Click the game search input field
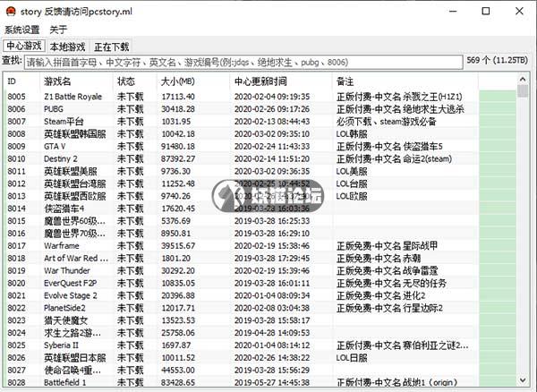The height and width of the screenshot is (392, 537). 243,62
